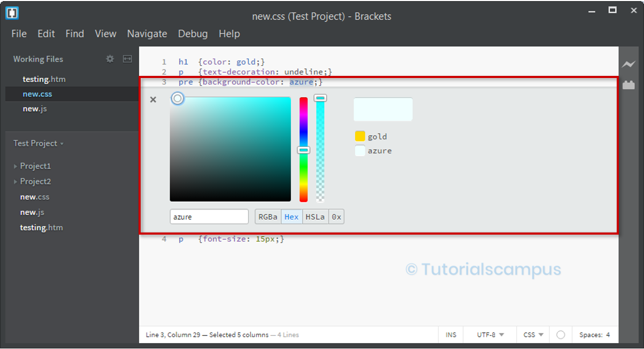Open the File menu
This screenshot has width=644, height=349.
point(19,34)
